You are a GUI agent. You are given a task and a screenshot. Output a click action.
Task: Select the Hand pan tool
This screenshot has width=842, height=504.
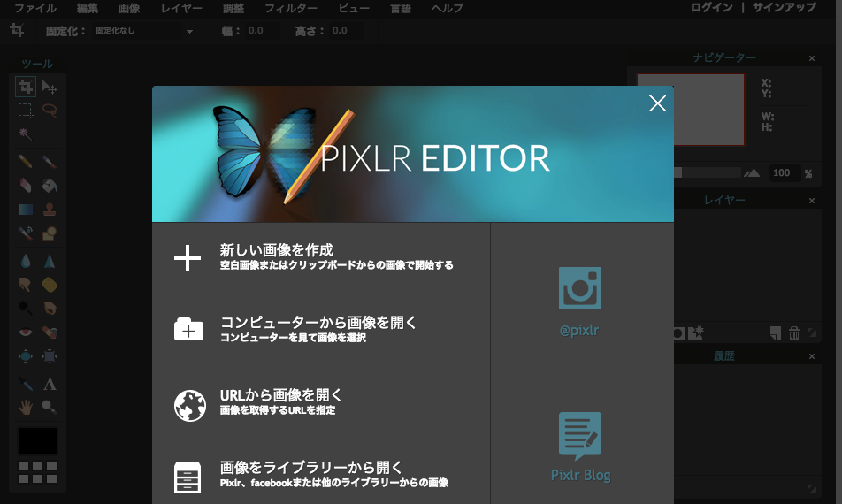[26, 407]
